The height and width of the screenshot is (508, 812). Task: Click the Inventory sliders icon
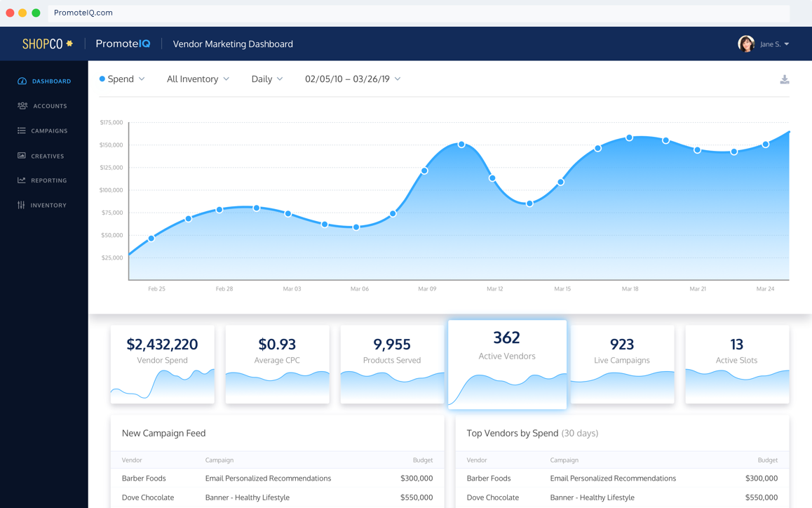coord(22,205)
